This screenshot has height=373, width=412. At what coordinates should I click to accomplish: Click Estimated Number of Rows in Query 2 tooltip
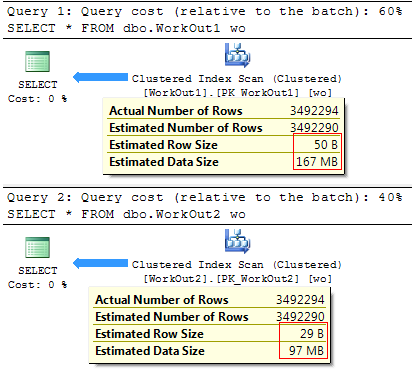(210, 317)
